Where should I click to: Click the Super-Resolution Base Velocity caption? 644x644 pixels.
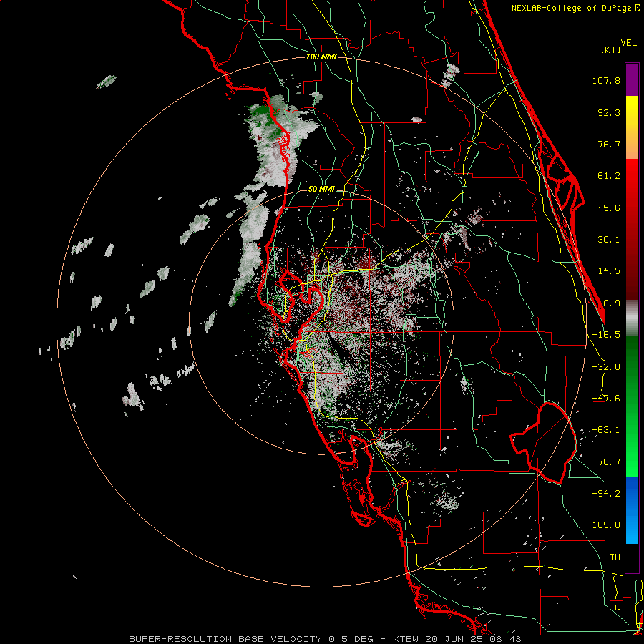(326, 639)
